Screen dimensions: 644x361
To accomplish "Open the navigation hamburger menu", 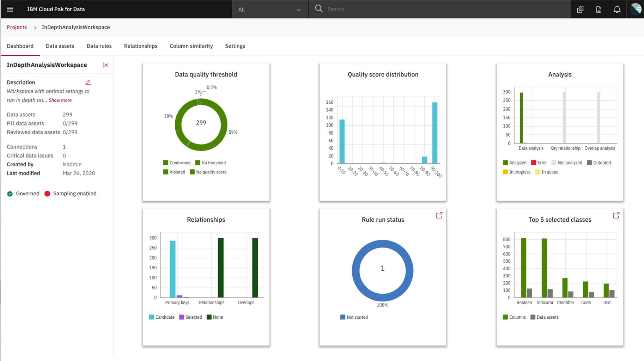I will point(10,9).
